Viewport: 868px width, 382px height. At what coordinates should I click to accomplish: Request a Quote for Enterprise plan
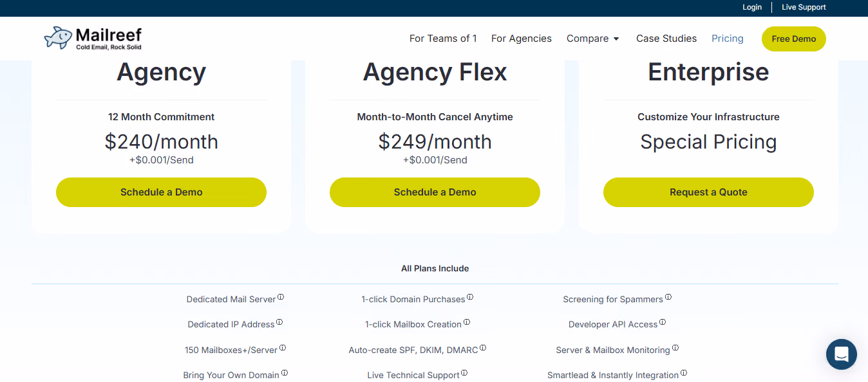click(x=708, y=192)
